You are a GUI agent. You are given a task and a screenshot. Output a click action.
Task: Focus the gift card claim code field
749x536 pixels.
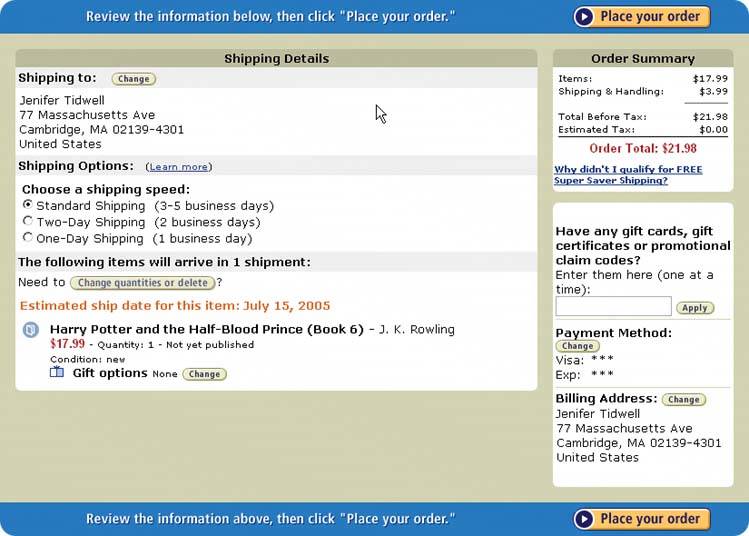point(613,306)
